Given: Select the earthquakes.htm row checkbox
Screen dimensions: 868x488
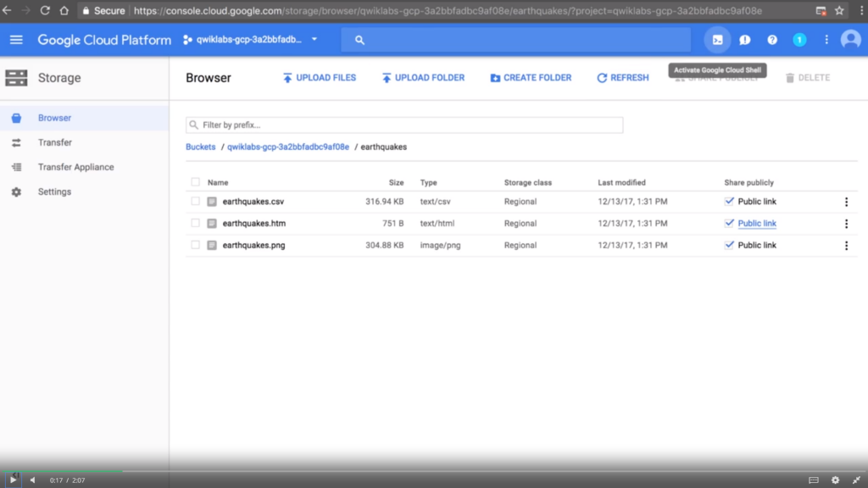Looking at the screenshot, I should tap(196, 223).
